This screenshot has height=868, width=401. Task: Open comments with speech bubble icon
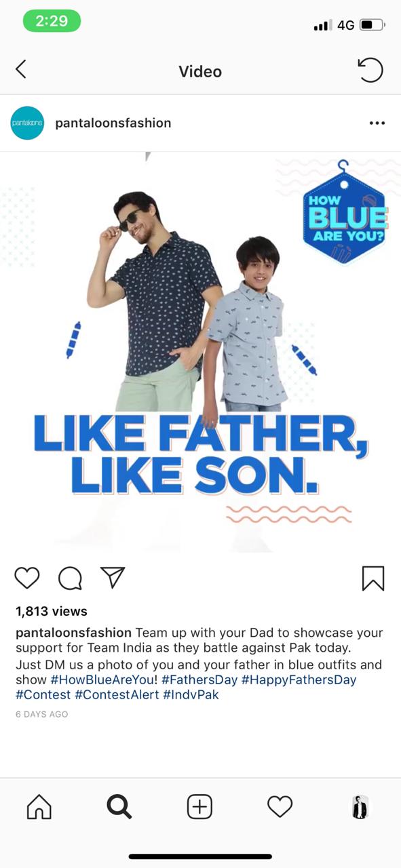[x=70, y=578]
